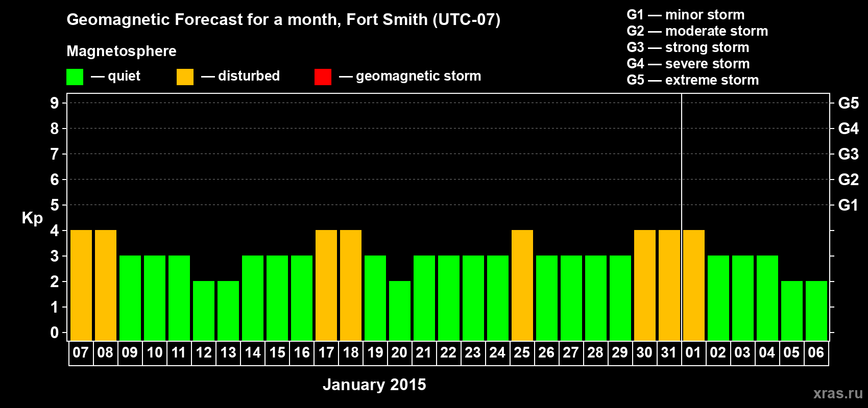Select the green bar for day 09
868x408 pixels.
click(x=130, y=298)
